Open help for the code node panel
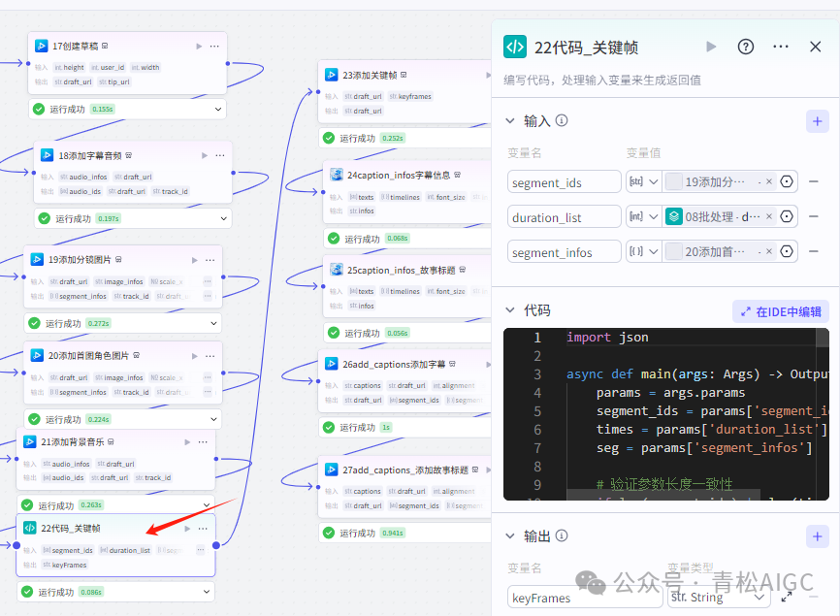The height and width of the screenshot is (616, 840). [x=746, y=47]
